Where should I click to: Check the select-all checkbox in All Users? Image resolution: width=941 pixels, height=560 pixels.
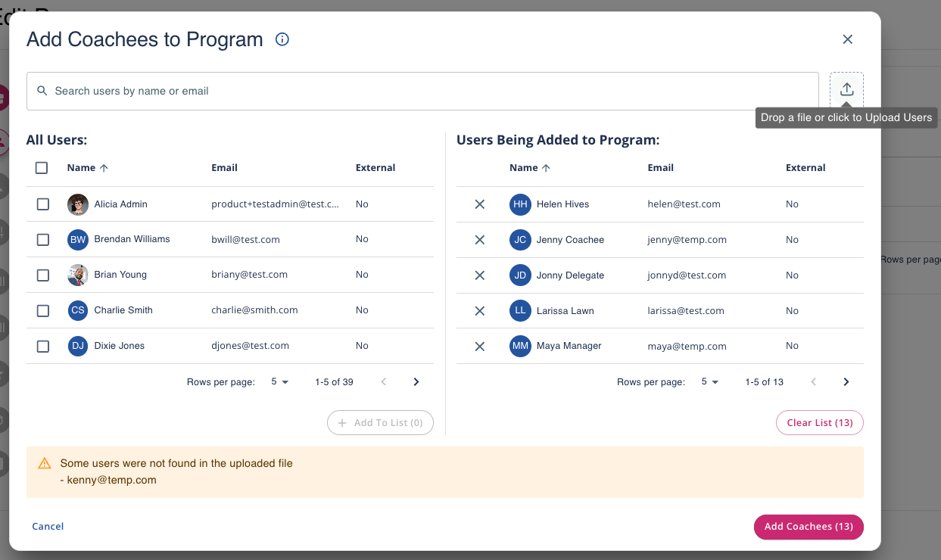[x=42, y=168]
